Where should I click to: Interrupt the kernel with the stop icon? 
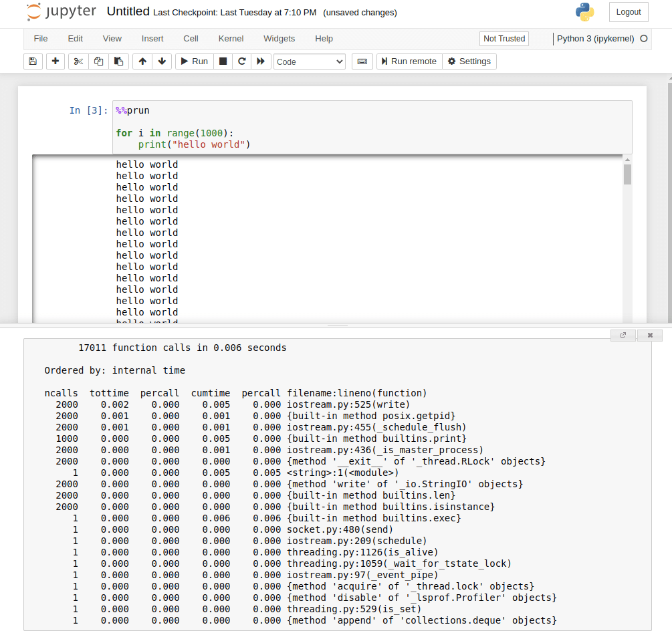pos(221,61)
